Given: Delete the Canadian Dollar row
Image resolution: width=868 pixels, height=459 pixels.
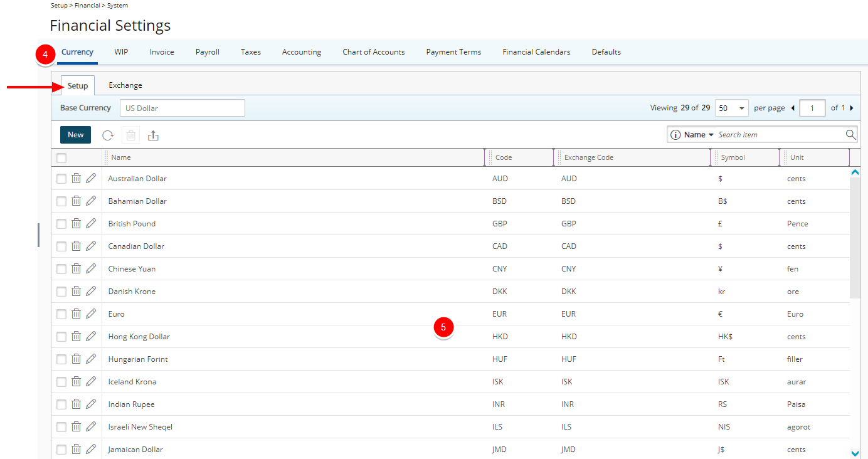Looking at the screenshot, I should pos(76,246).
